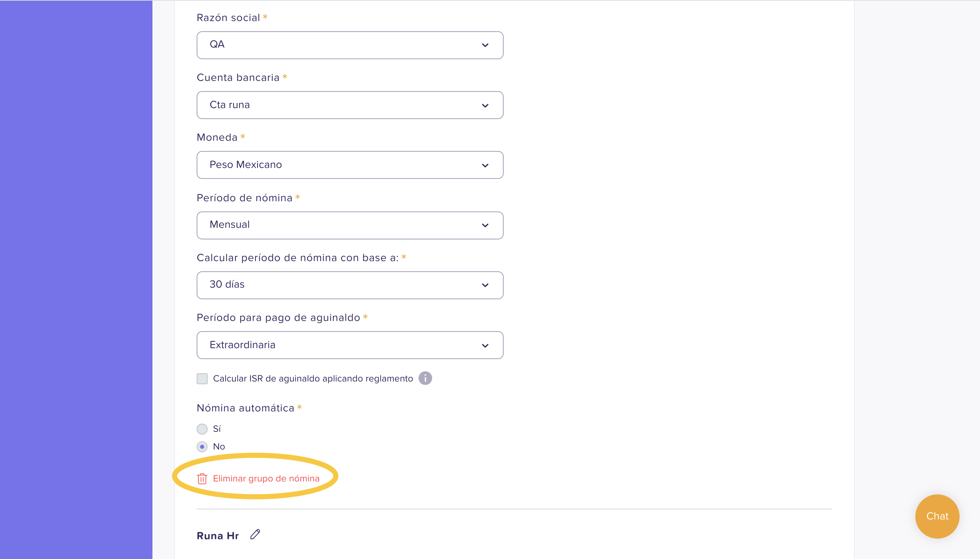This screenshot has width=980, height=559.
Task: Open the orange Chat bubble
Action: click(x=937, y=516)
